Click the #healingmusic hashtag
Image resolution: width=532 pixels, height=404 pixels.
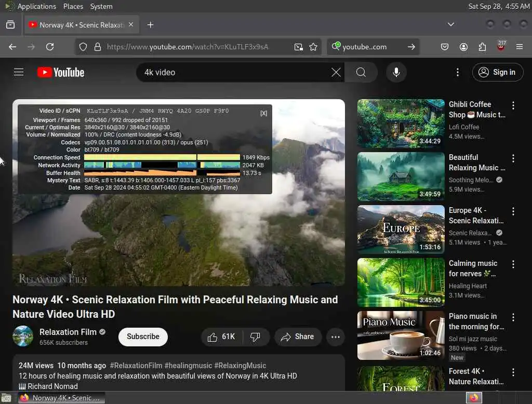[x=188, y=366]
